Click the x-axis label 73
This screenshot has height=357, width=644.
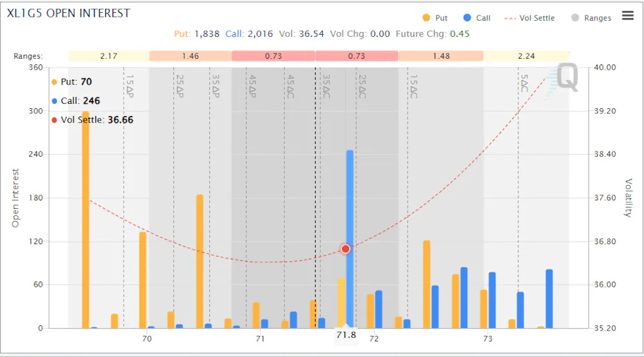coord(488,338)
